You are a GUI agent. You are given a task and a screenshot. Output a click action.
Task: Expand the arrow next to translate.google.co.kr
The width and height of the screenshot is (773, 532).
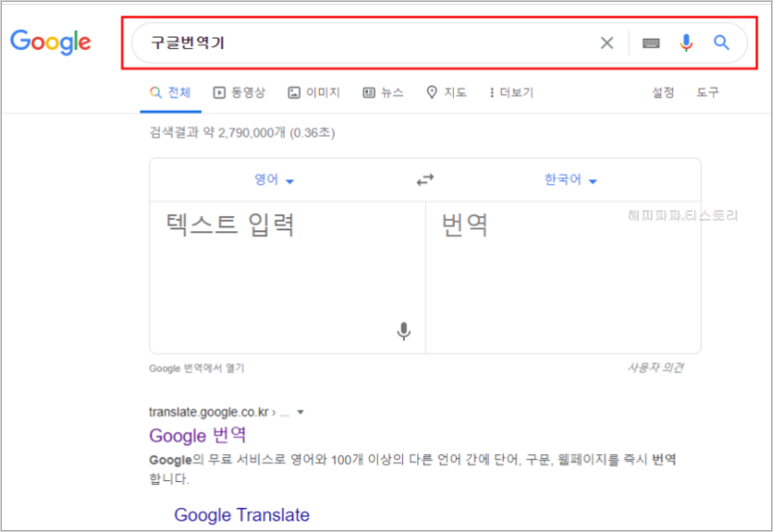tap(300, 412)
